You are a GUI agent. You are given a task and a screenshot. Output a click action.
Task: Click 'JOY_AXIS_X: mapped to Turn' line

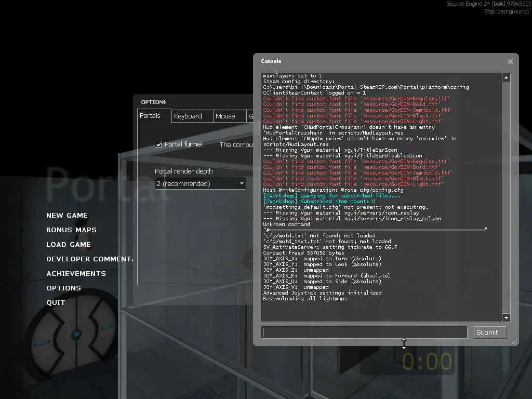tap(322, 259)
